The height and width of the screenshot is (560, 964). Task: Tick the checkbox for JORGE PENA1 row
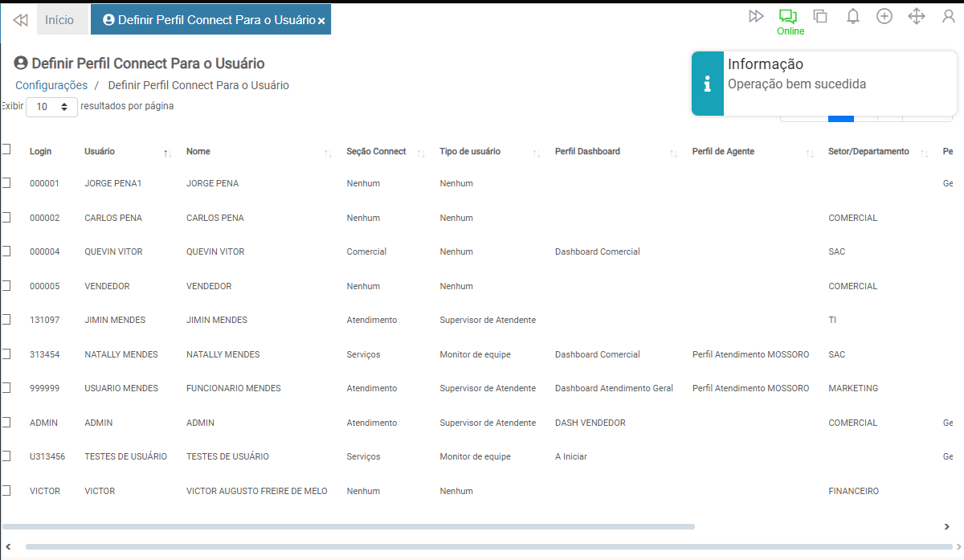tap(6, 183)
